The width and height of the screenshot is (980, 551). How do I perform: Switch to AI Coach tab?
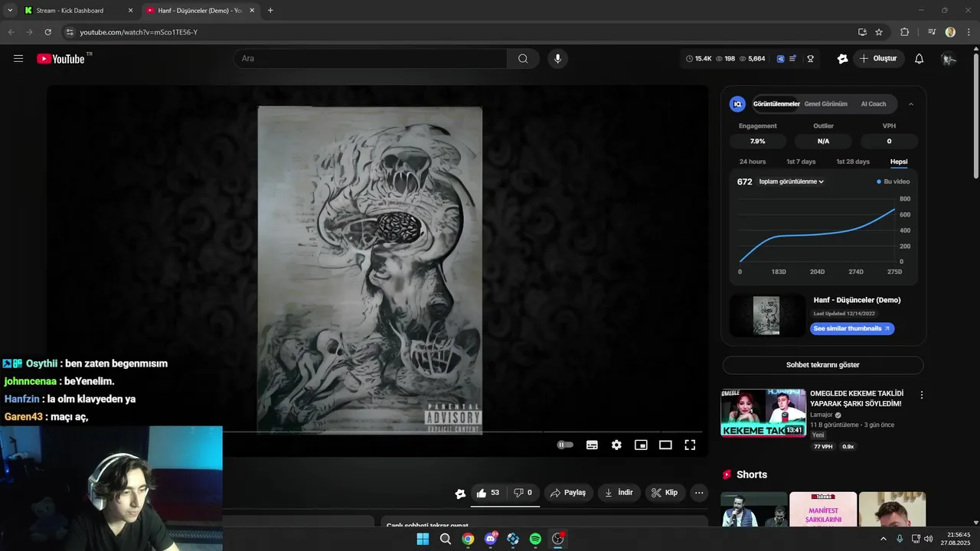click(x=874, y=104)
